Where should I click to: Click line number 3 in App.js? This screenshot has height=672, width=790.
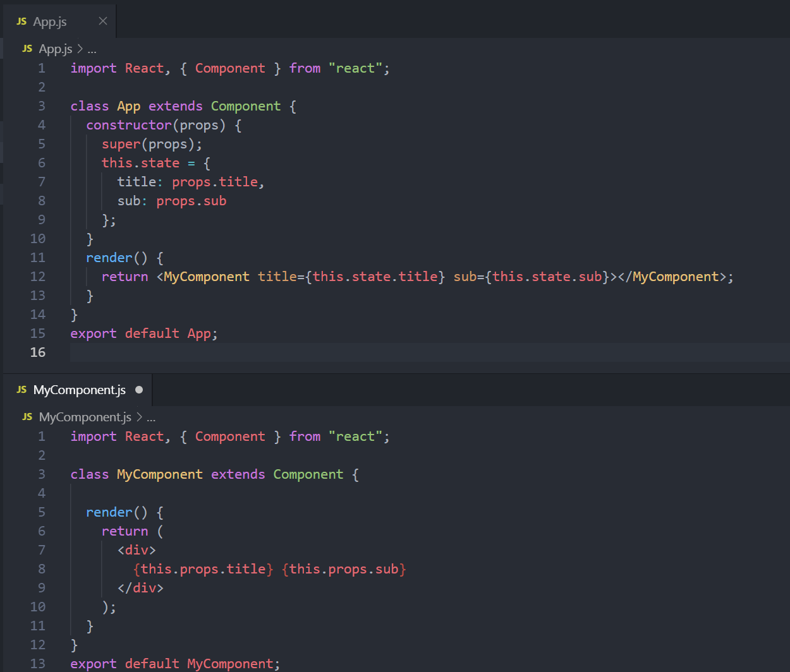click(x=42, y=106)
